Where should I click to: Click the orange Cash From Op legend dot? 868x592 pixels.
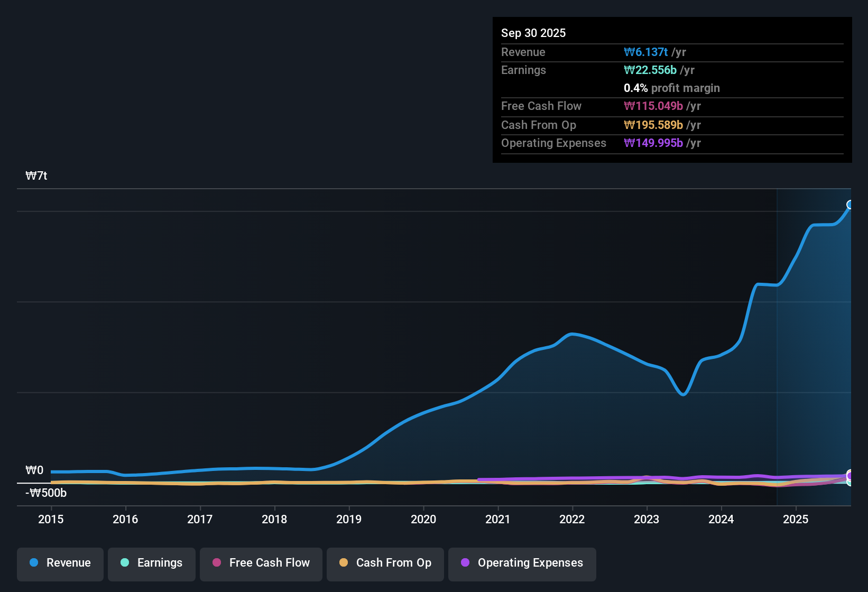click(344, 563)
